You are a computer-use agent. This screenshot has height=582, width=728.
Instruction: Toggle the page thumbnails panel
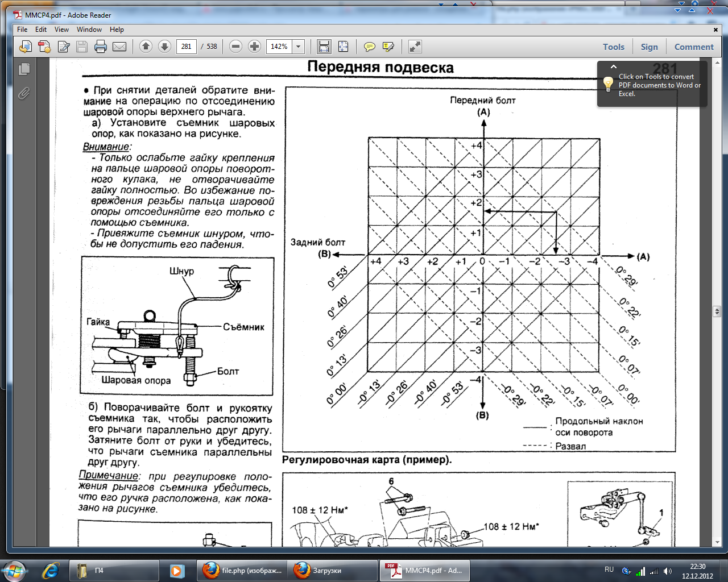pos(24,69)
